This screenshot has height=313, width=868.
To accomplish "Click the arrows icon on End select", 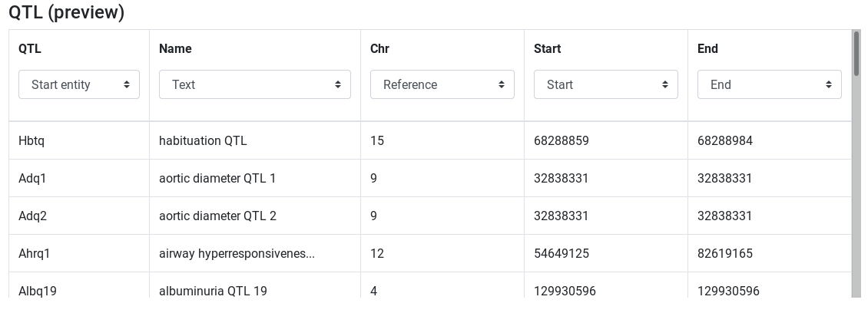I will [829, 84].
